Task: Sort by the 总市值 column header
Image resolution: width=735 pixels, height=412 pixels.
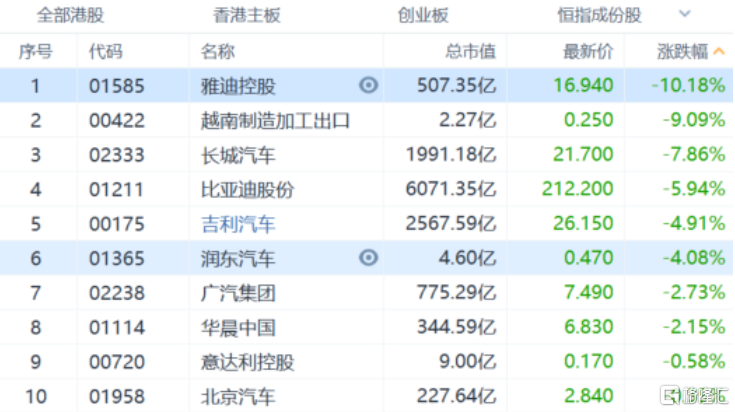Action: pyautogui.click(x=469, y=51)
